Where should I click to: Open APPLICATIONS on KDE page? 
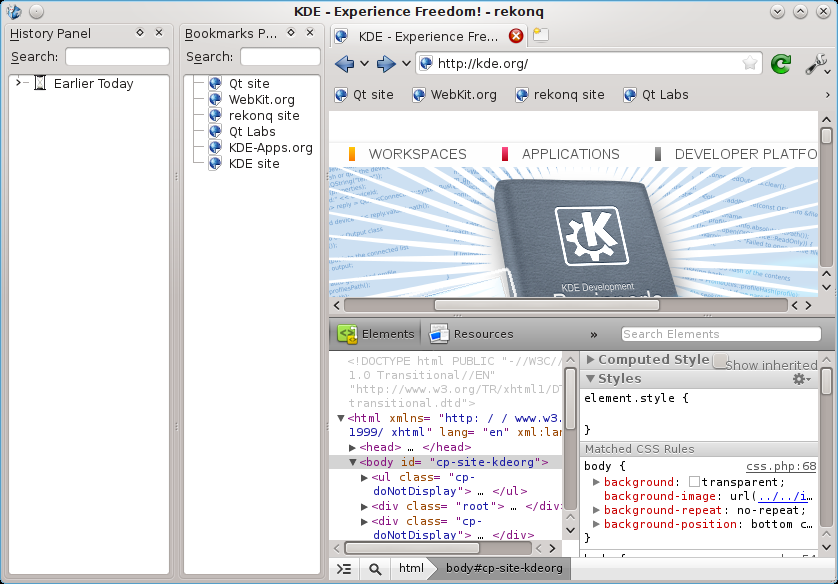coord(570,154)
